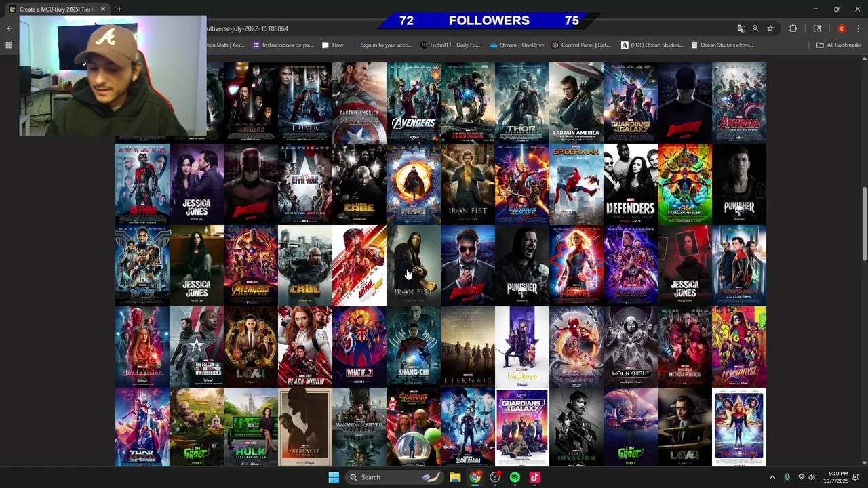868x488 pixels.
Task: Click the page vertical scrollbar thumb
Action: 864,224
